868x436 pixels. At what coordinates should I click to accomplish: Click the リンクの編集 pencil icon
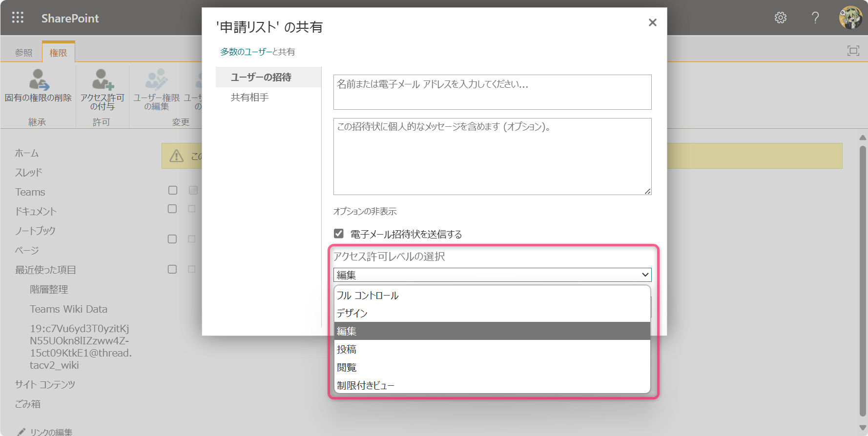tap(21, 432)
